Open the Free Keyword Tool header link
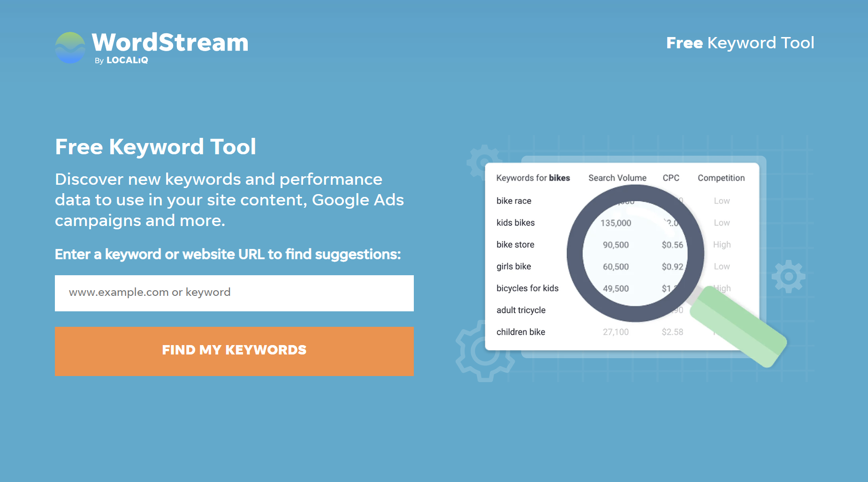Image resolution: width=868 pixels, height=482 pixels. (x=740, y=43)
